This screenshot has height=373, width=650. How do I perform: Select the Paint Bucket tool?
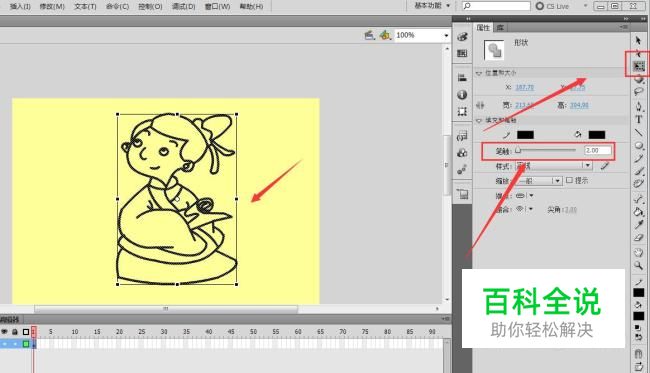pos(638,212)
